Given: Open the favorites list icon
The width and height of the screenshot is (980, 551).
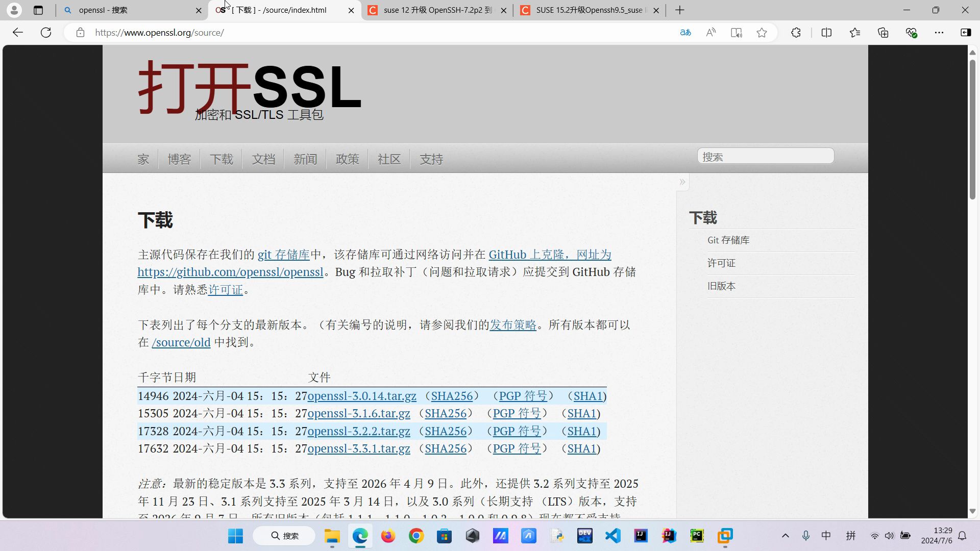Looking at the screenshot, I should click(x=855, y=33).
